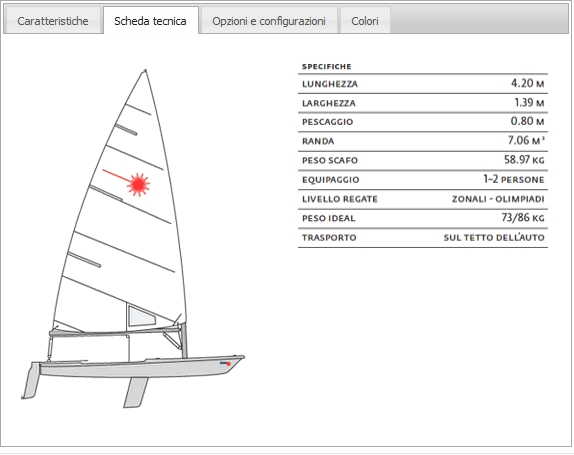Click the Peso ideal 73/86 kg row

(x=423, y=219)
